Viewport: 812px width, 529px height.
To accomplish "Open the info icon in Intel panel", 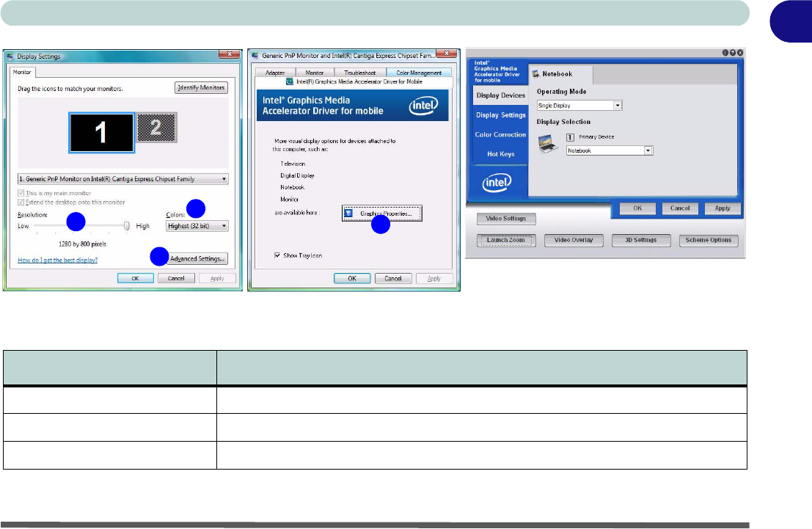I will point(725,53).
